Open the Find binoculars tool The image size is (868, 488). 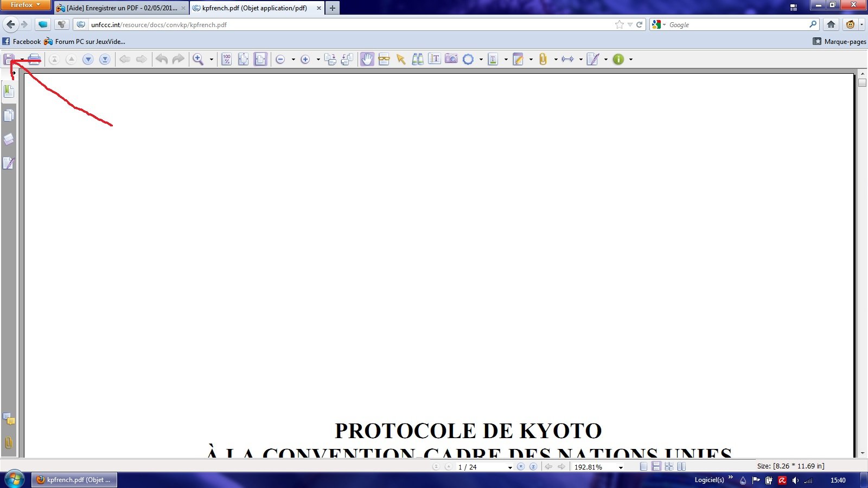point(418,59)
